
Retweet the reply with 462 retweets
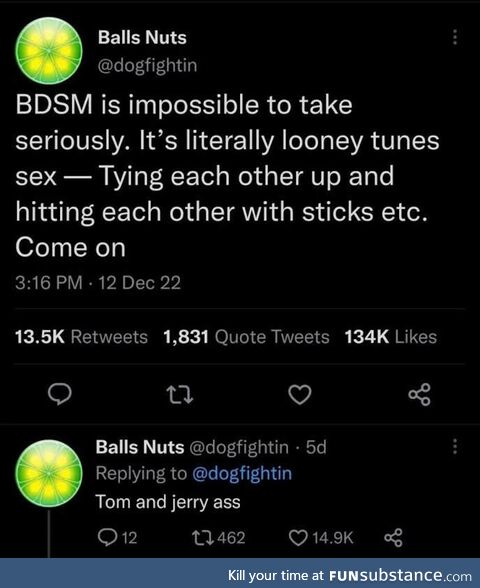(218, 538)
